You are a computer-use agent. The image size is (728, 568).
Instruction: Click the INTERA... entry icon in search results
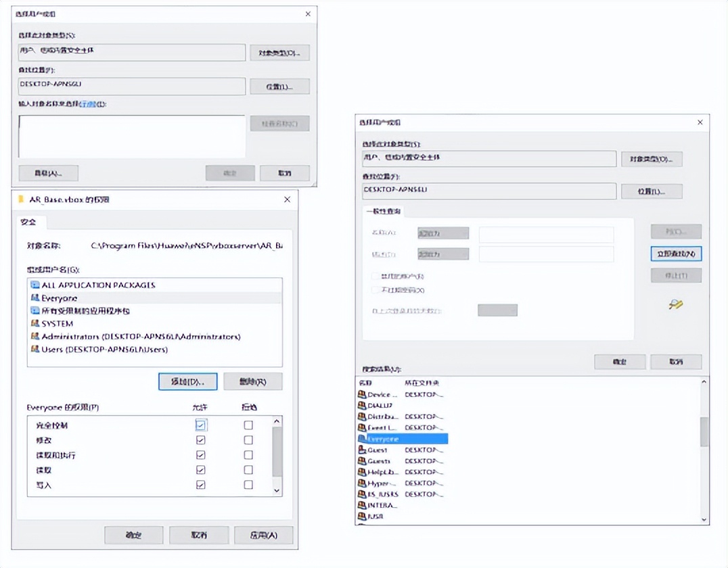[362, 505]
